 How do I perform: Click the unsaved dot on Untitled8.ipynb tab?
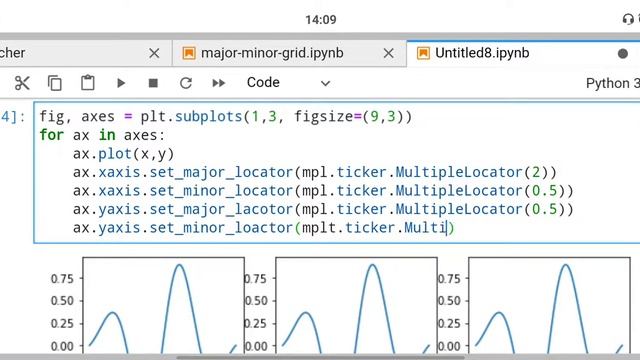(622, 53)
